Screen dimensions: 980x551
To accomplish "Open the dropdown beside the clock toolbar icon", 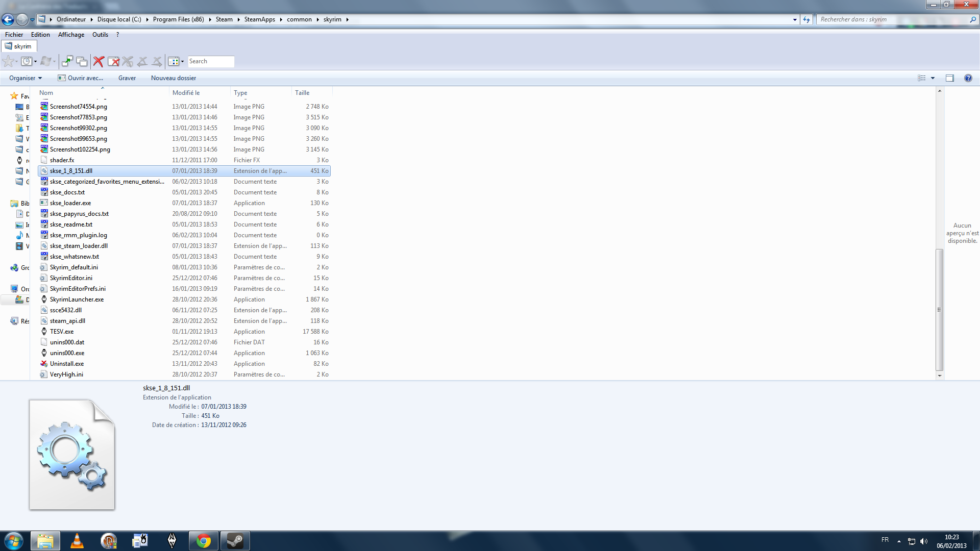I will (35, 61).
